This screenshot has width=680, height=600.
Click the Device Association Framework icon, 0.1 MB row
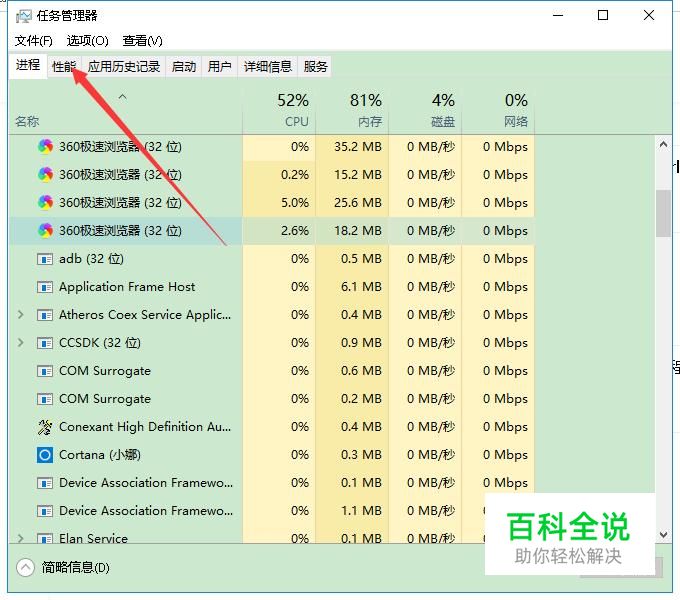[x=45, y=483]
